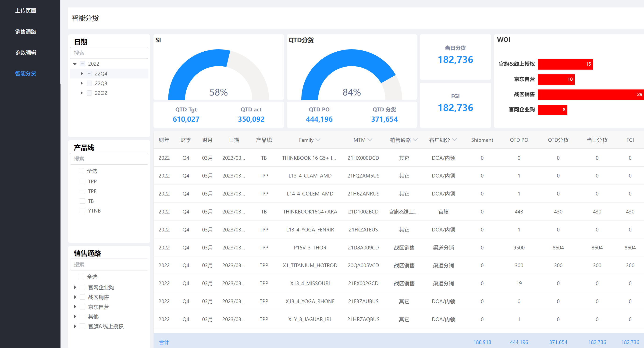
Task: Check the TPE product line checkbox
Action: tap(82, 191)
